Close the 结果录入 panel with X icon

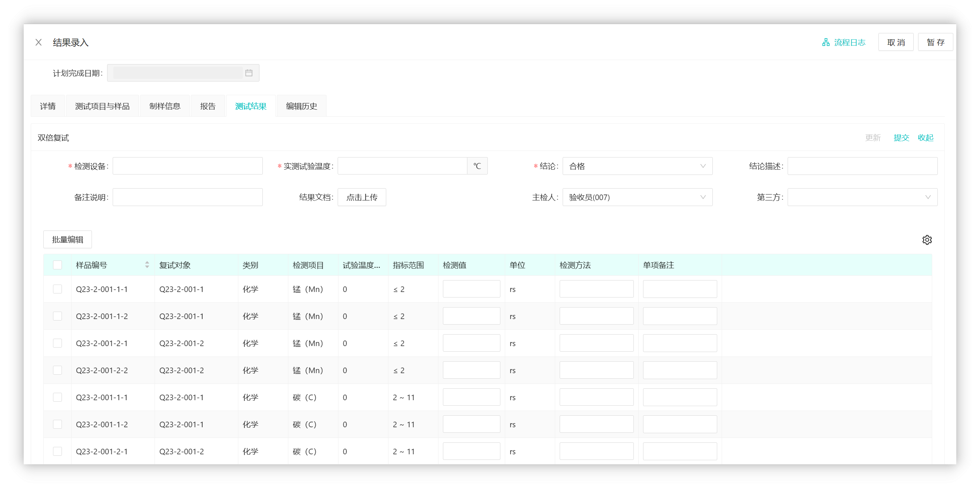(x=39, y=42)
